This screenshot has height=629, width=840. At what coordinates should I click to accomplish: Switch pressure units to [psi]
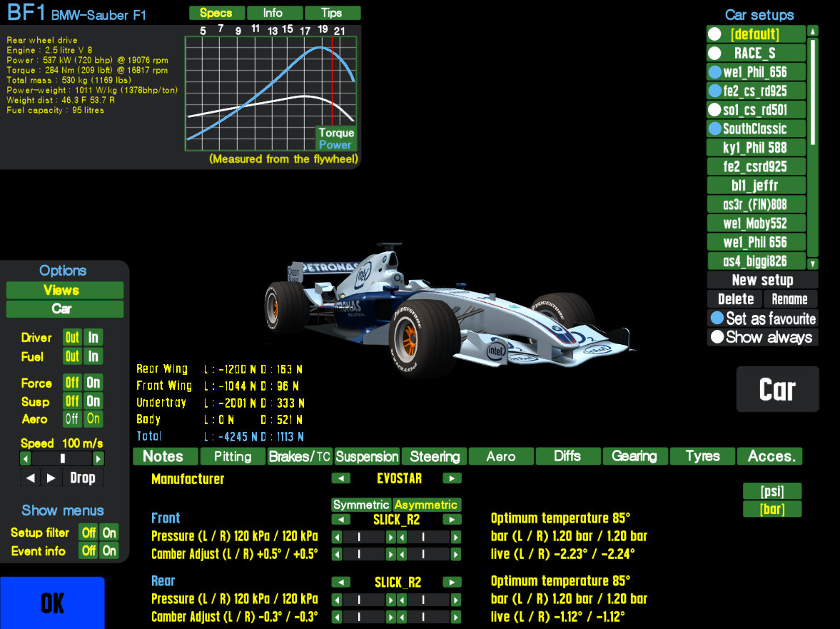pyautogui.click(x=772, y=491)
